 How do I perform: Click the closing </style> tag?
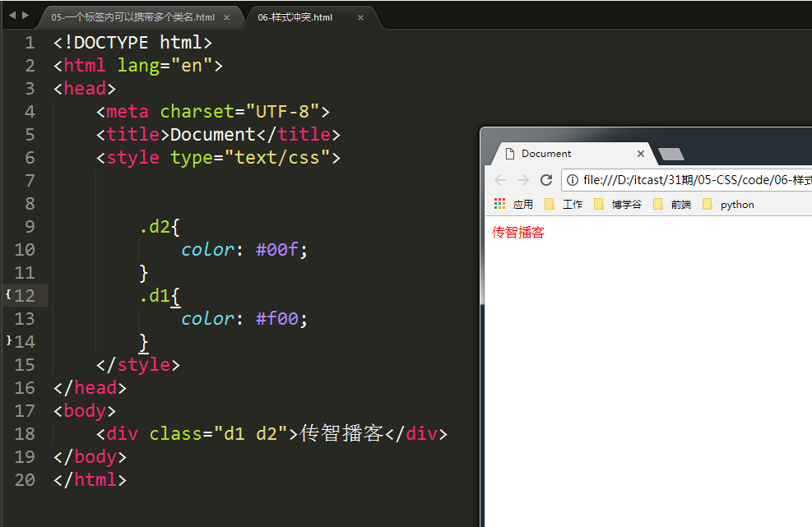[137, 365]
